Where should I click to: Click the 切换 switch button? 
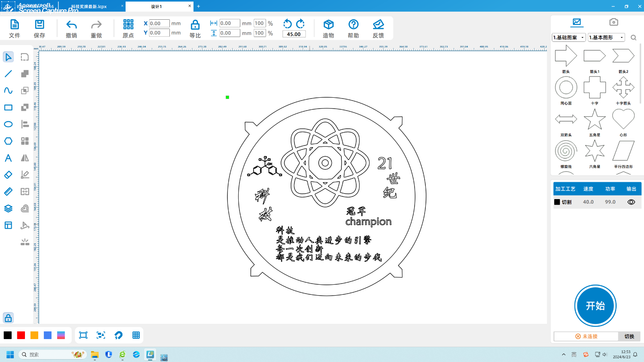(629, 336)
